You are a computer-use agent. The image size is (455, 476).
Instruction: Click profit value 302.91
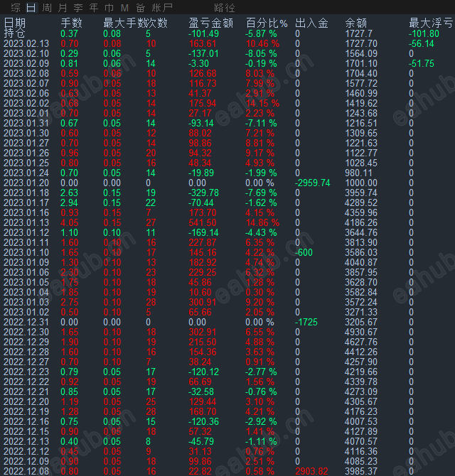coord(203,332)
